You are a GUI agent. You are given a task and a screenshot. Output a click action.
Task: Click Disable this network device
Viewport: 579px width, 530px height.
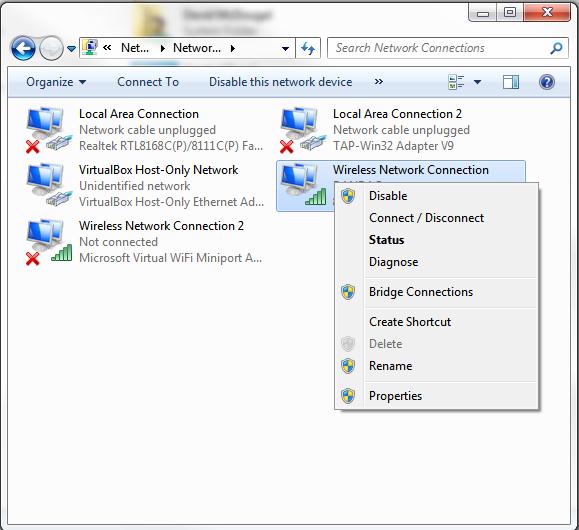pyautogui.click(x=281, y=82)
